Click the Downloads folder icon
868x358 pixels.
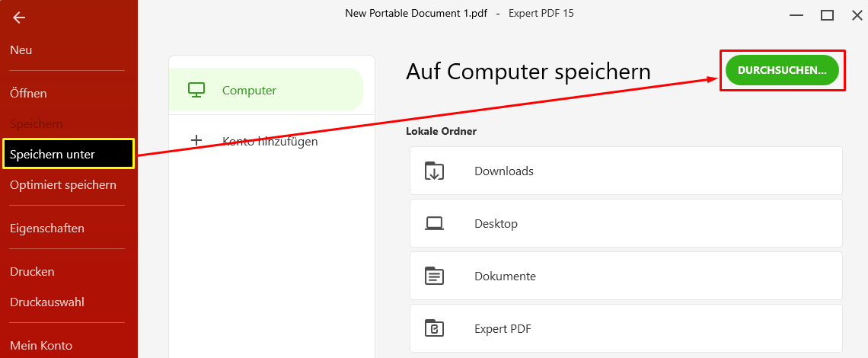[435, 171]
